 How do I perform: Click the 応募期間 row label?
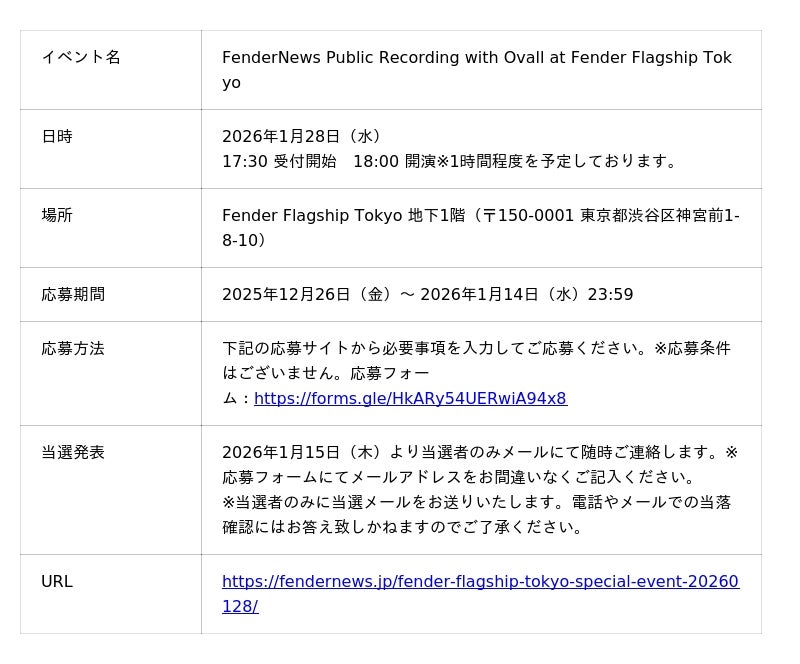pos(73,294)
